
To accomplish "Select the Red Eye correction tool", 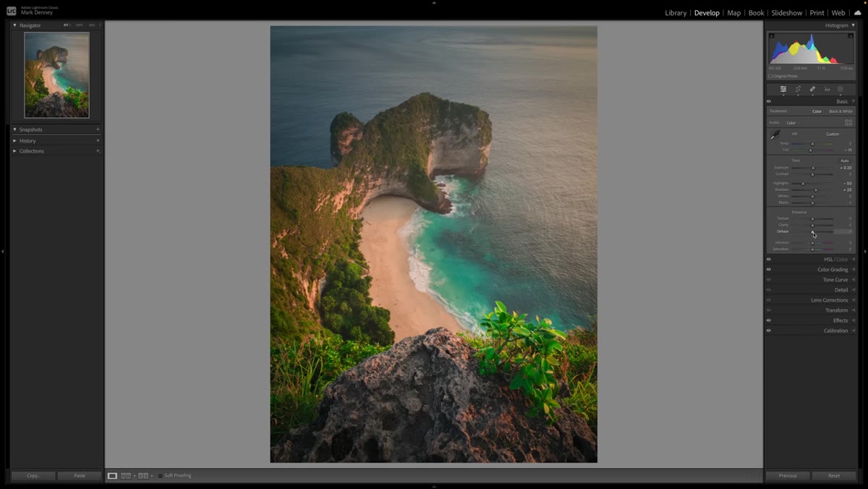I will [827, 89].
